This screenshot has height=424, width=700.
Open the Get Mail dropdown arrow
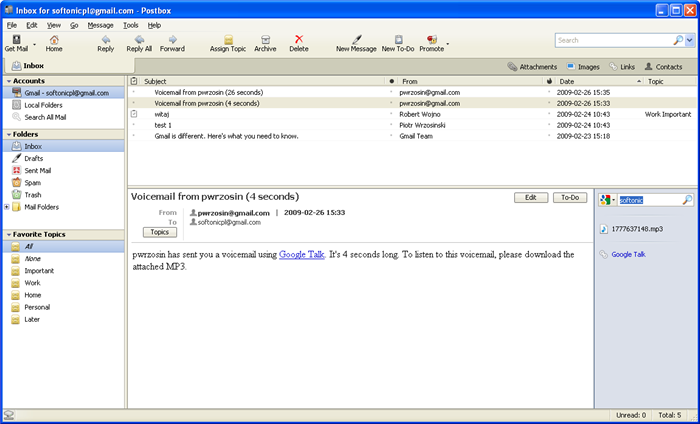click(34, 44)
